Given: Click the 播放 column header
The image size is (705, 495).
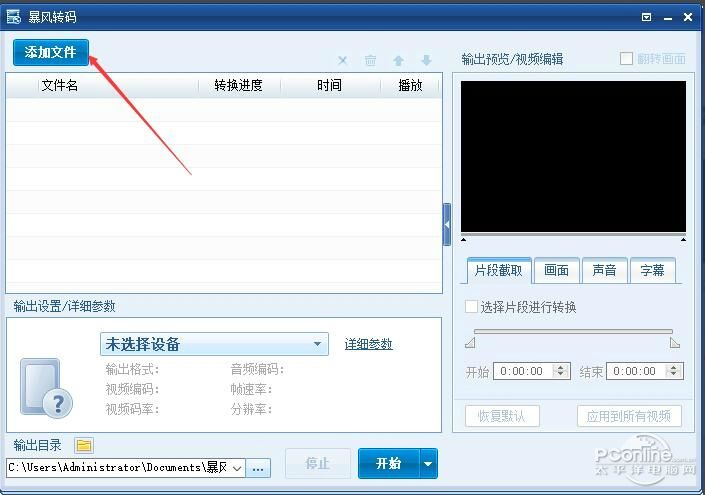Looking at the screenshot, I should coord(410,85).
